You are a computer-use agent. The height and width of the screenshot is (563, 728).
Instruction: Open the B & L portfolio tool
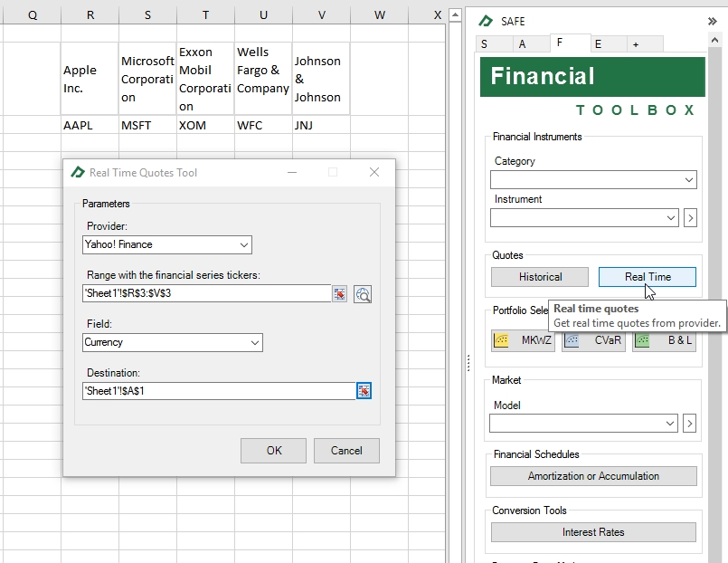(664, 340)
